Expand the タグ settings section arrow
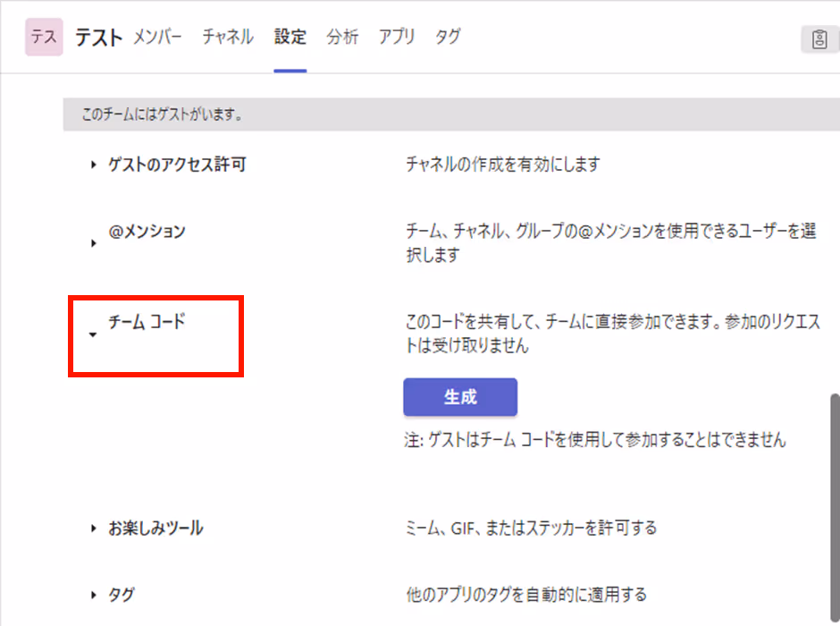 pos(93,595)
